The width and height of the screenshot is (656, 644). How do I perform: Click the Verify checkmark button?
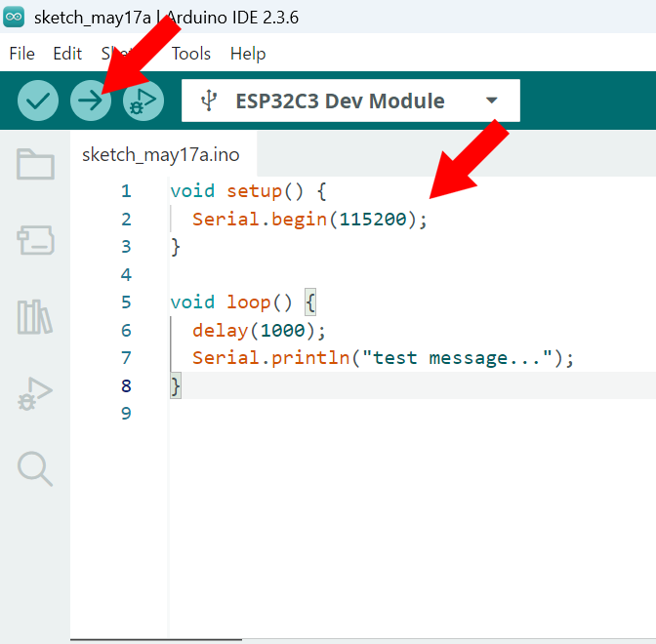(x=38, y=101)
